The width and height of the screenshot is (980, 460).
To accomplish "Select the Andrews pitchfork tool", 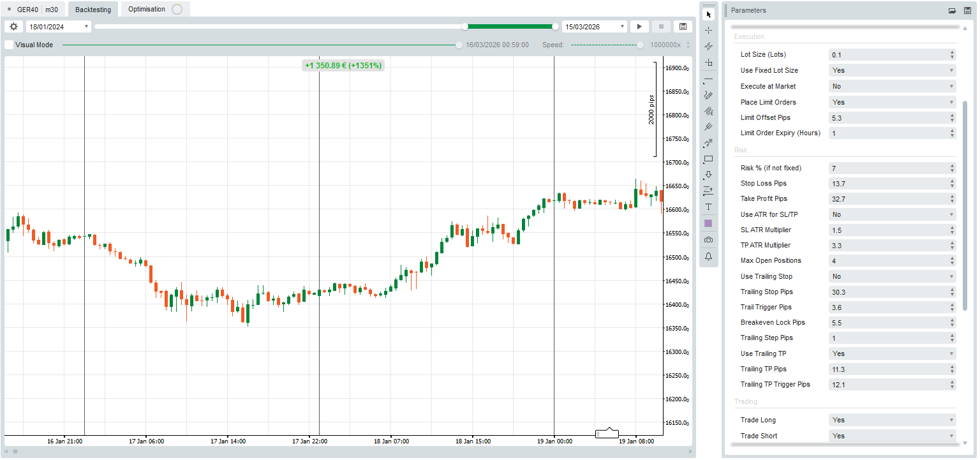I will 708,127.
